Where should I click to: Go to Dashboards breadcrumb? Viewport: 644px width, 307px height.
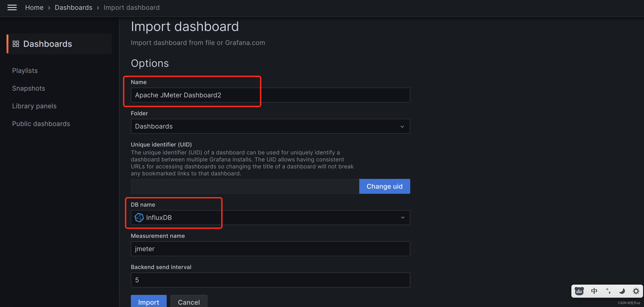(74, 7)
